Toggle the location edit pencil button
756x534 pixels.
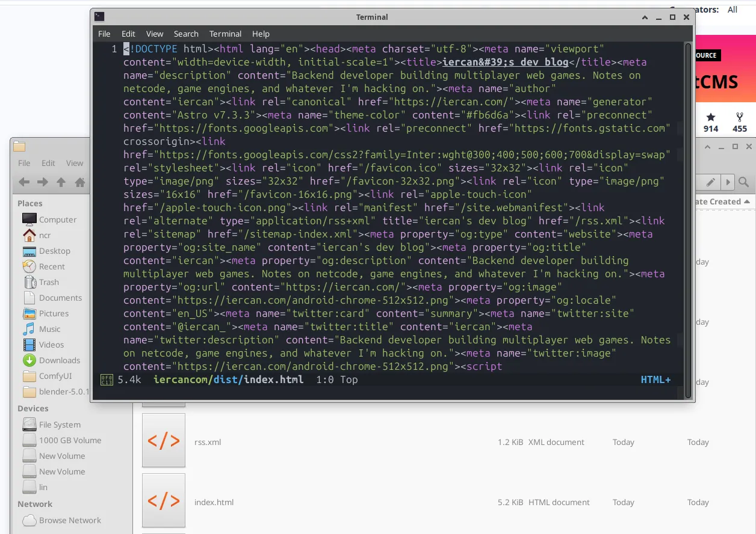tap(711, 182)
